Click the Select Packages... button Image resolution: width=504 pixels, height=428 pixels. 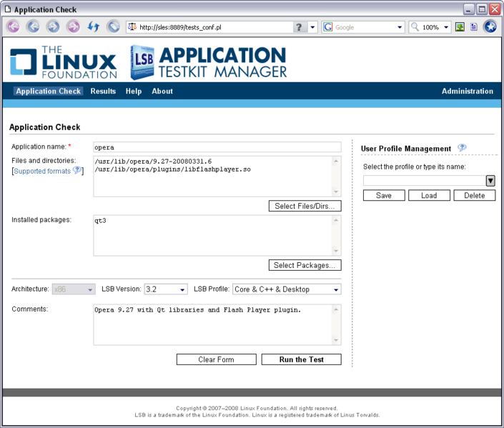click(305, 265)
